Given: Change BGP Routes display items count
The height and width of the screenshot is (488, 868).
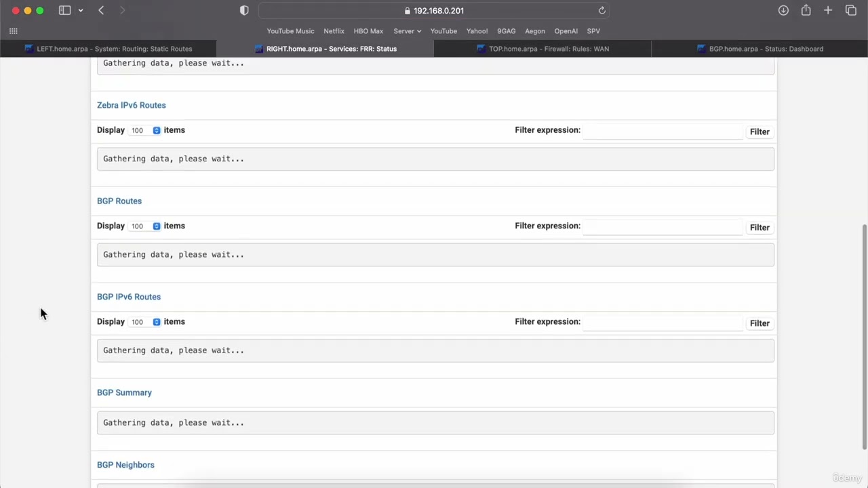Looking at the screenshot, I should [145, 226].
